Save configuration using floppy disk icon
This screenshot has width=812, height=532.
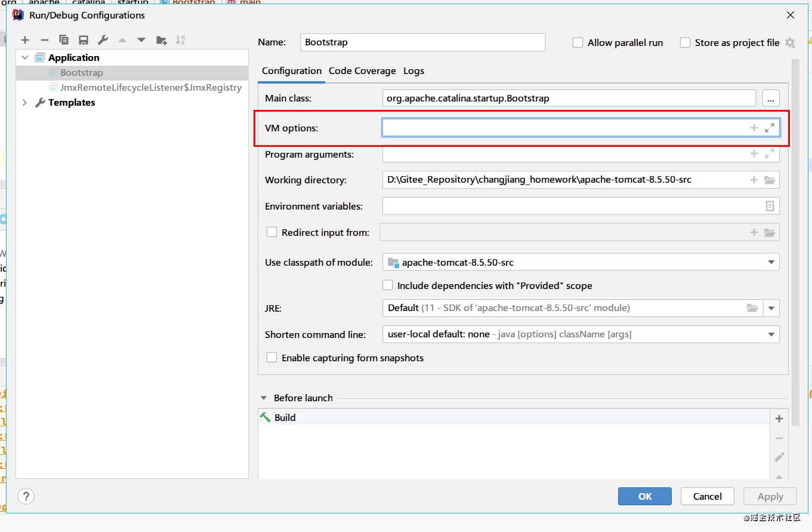pos(84,40)
